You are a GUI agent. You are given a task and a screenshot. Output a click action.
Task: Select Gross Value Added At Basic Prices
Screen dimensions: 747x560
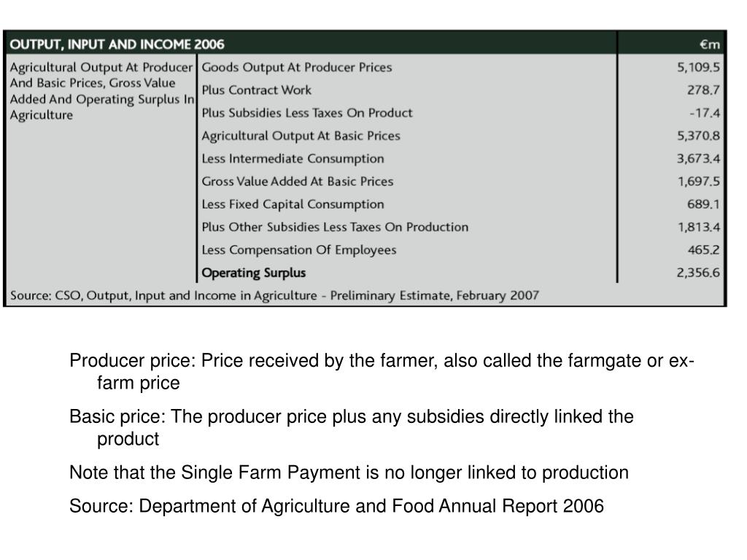(x=298, y=182)
